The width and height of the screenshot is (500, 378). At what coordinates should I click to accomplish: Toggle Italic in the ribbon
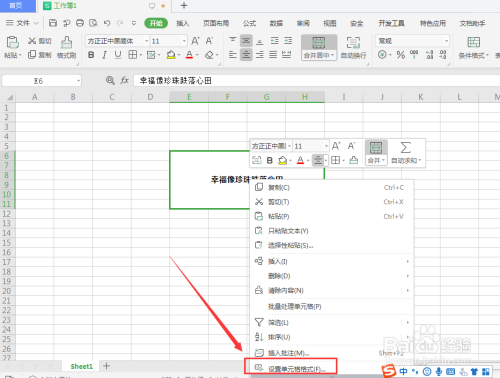104,55
